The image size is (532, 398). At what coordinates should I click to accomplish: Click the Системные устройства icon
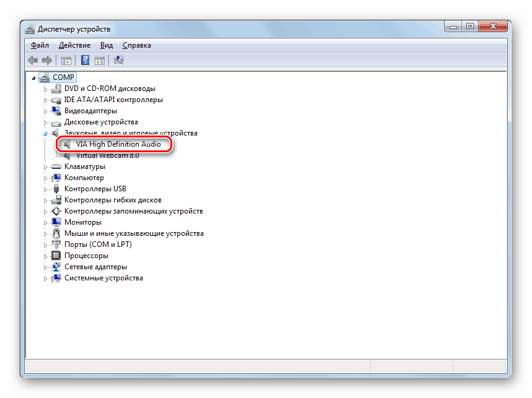56,278
